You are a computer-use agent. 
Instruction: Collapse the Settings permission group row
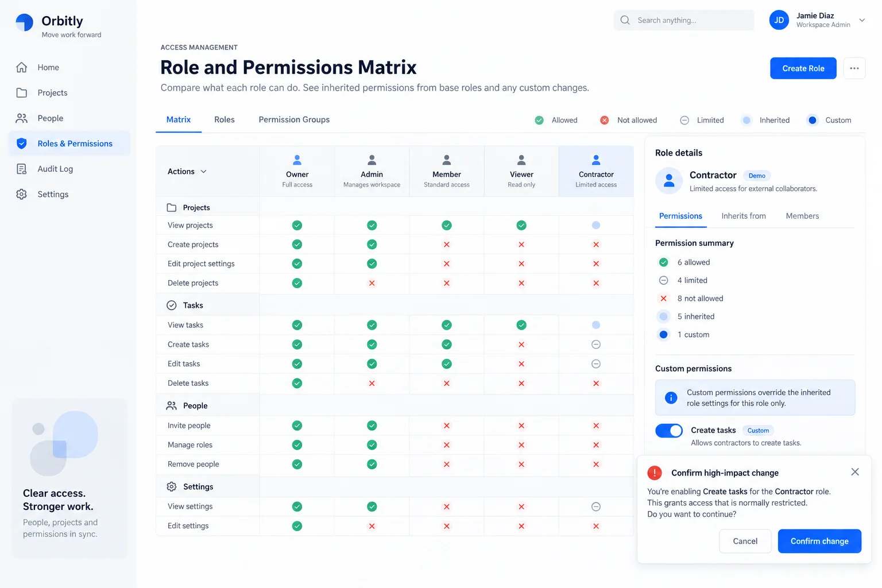394,486
